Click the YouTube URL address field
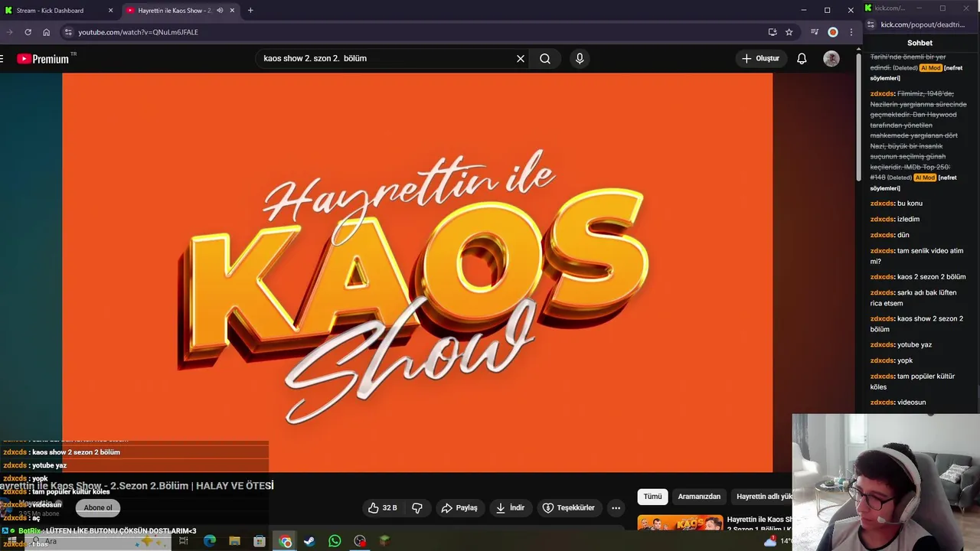 pos(413,32)
